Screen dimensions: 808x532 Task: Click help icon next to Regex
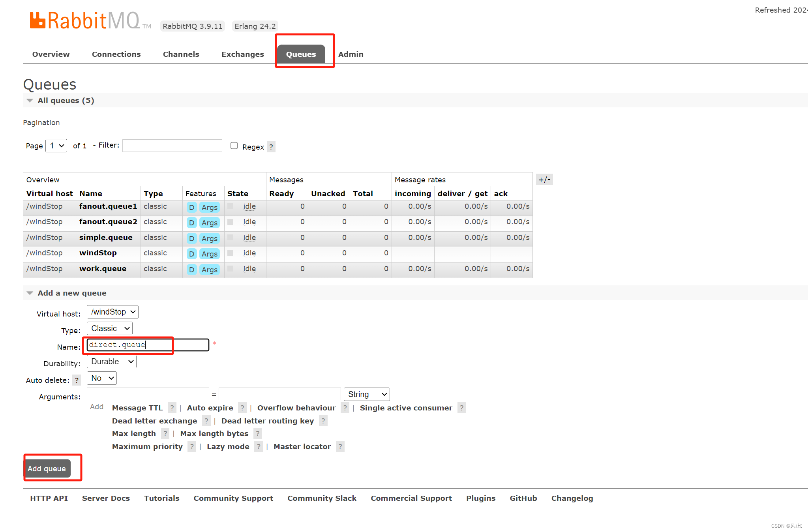(271, 147)
